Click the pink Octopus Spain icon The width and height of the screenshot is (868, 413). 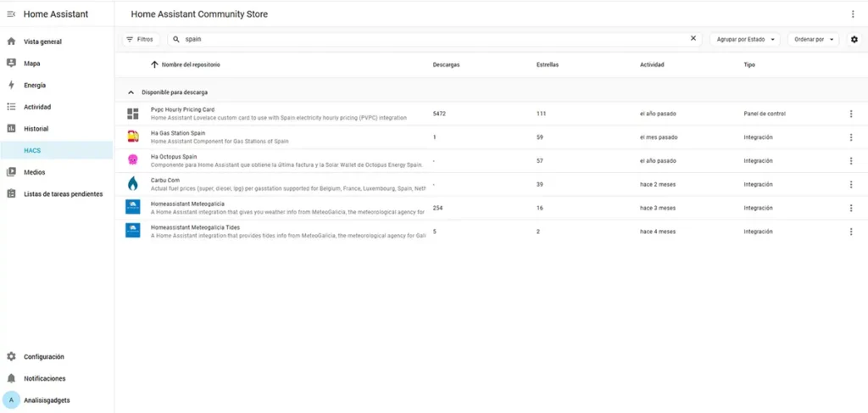[x=133, y=160]
